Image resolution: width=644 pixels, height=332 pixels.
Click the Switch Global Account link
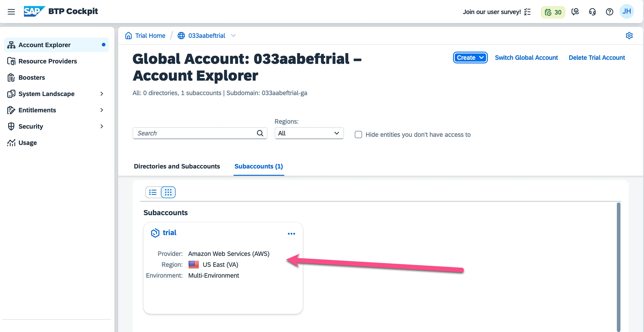click(x=526, y=58)
